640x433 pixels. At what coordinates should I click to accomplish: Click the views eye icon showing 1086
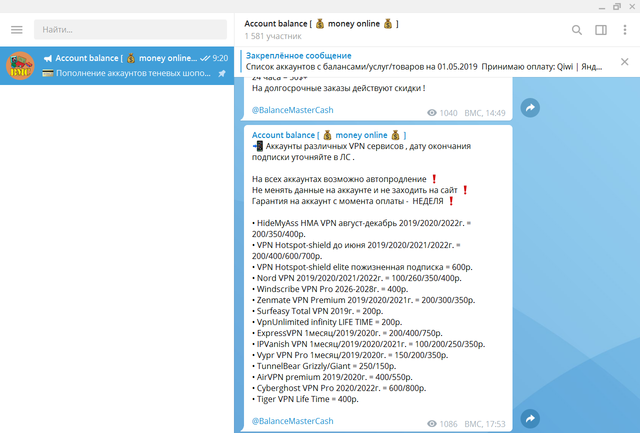(x=432, y=423)
